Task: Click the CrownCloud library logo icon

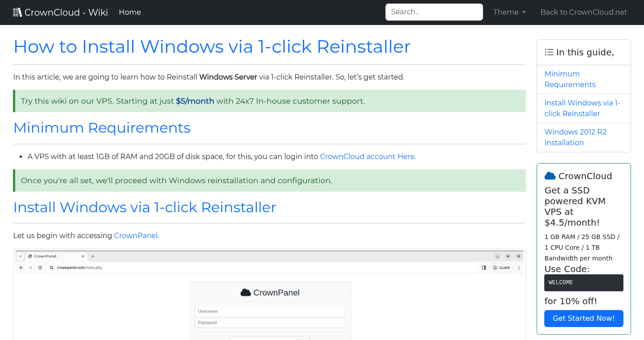Action: [17, 12]
